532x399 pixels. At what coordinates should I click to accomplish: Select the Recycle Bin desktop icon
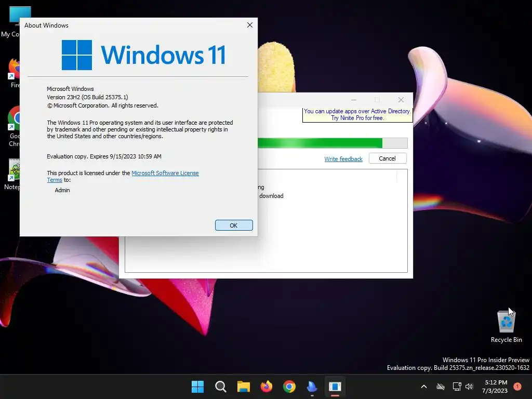[x=506, y=326]
